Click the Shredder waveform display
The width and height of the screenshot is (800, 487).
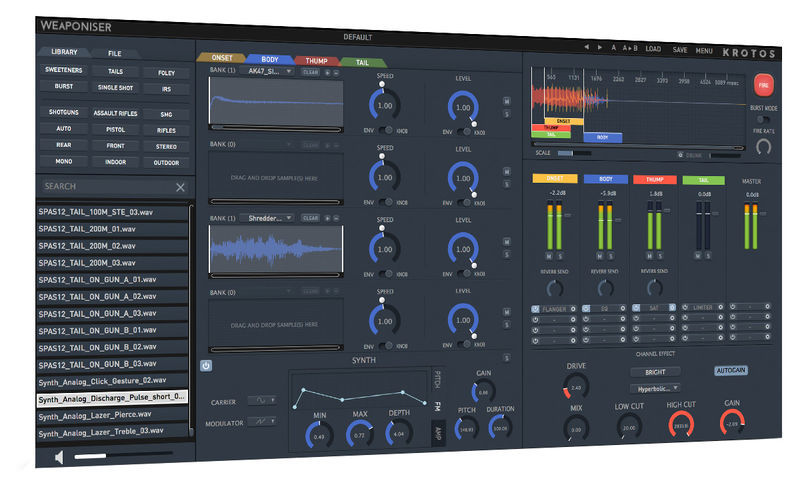(276, 249)
